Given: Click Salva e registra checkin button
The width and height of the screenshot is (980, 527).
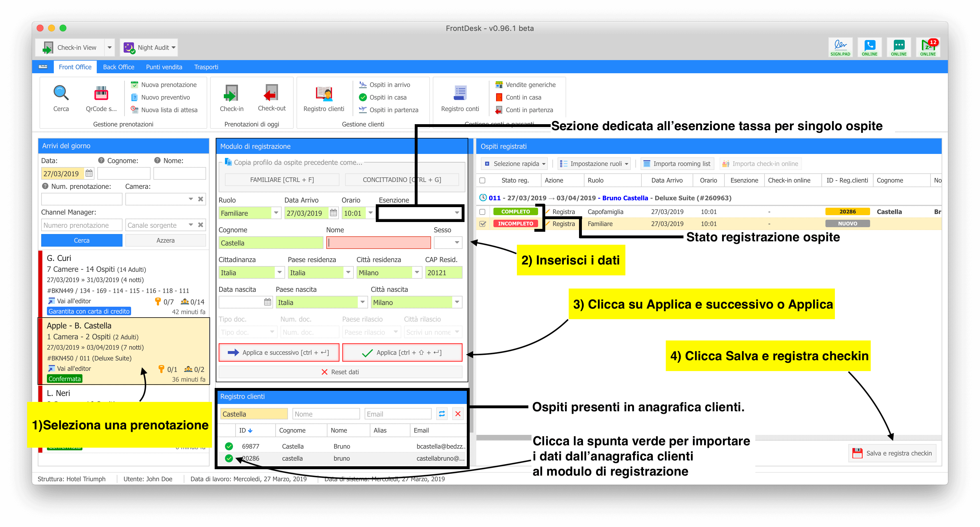Looking at the screenshot, I should [892, 453].
